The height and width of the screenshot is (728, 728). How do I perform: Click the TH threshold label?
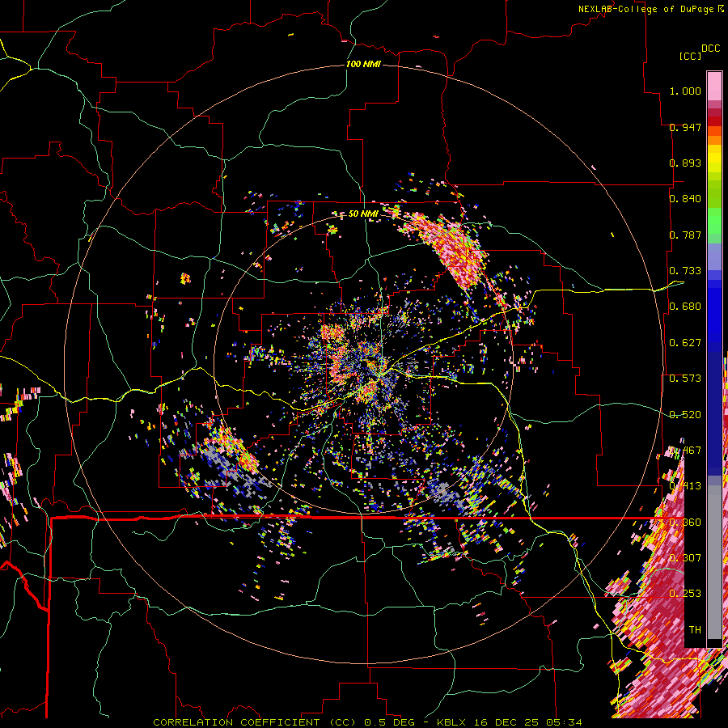(x=695, y=630)
